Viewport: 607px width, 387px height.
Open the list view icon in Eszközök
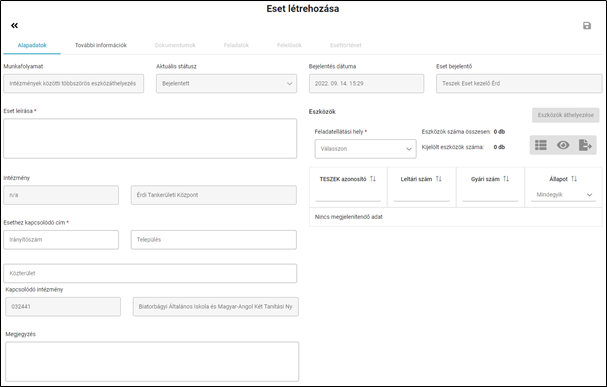click(x=541, y=145)
